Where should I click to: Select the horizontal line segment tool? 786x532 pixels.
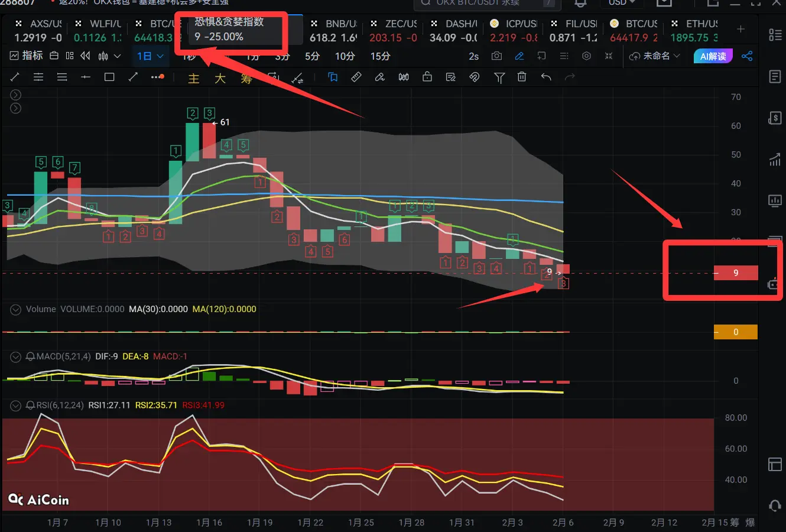point(86,77)
